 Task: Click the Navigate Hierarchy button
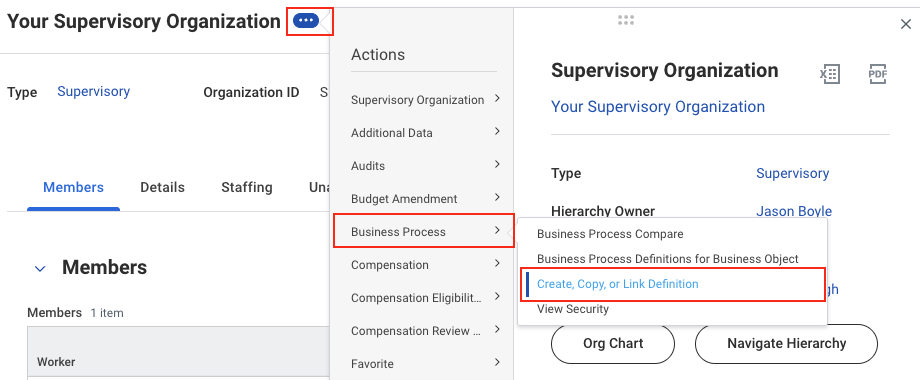tap(786, 344)
